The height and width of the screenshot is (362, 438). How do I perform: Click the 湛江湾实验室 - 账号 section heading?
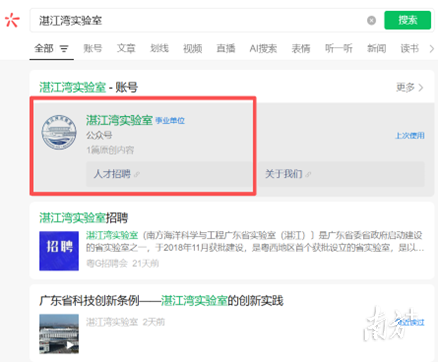pyautogui.click(x=88, y=88)
